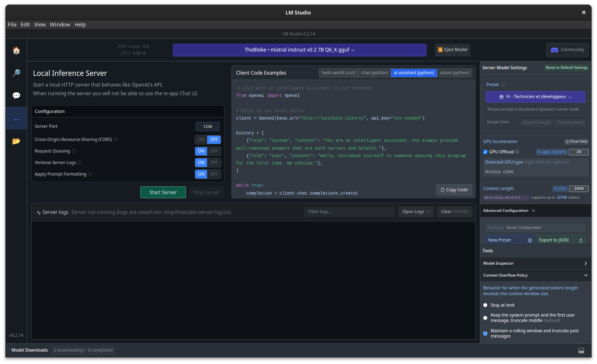Click the 0 downloading • 0 completed status
Image resolution: width=597 pixels, height=364 pixels.
83,350
